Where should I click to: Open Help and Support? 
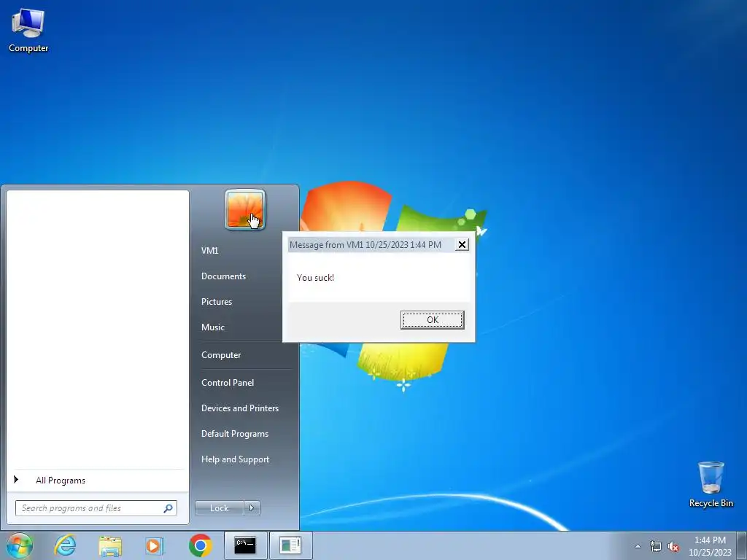click(x=235, y=459)
